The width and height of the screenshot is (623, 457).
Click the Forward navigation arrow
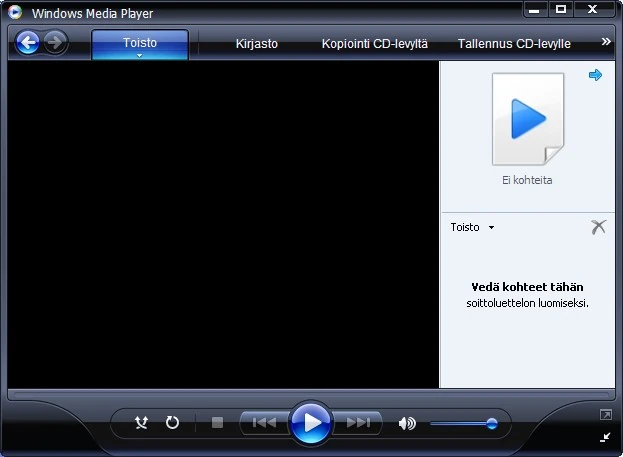[55, 42]
